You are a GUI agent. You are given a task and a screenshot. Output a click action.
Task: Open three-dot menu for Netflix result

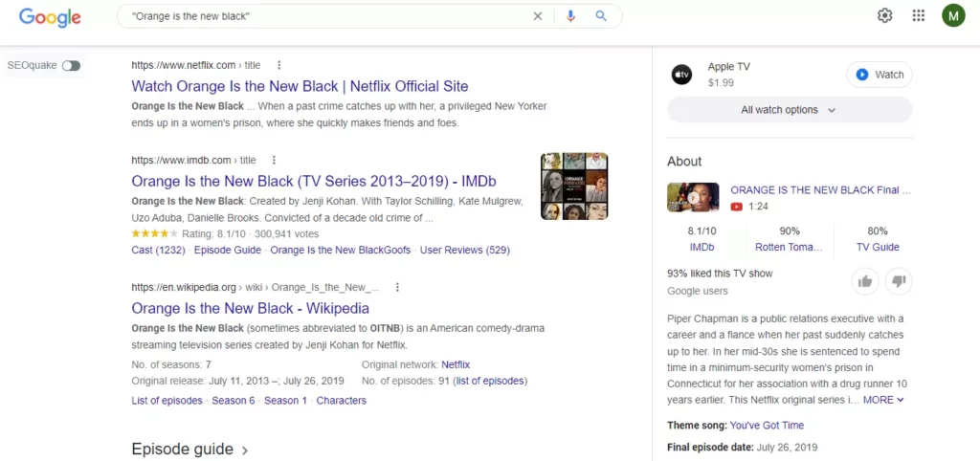pos(279,65)
